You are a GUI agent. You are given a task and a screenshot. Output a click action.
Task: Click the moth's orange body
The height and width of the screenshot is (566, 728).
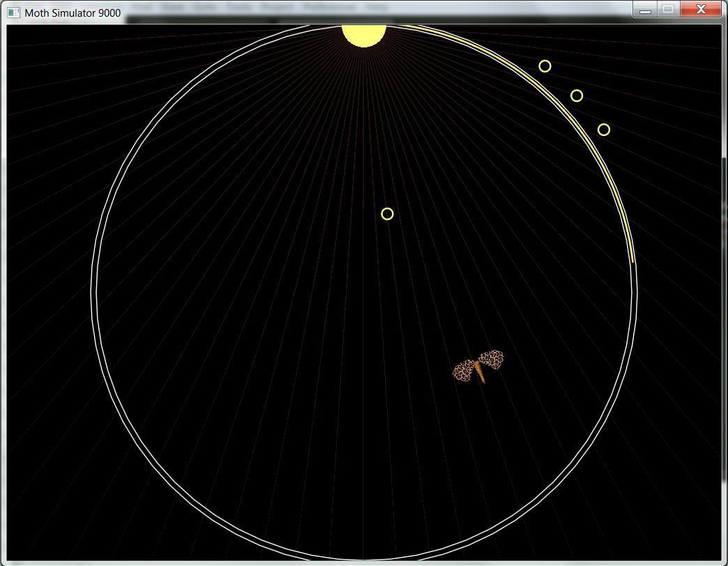(480, 372)
